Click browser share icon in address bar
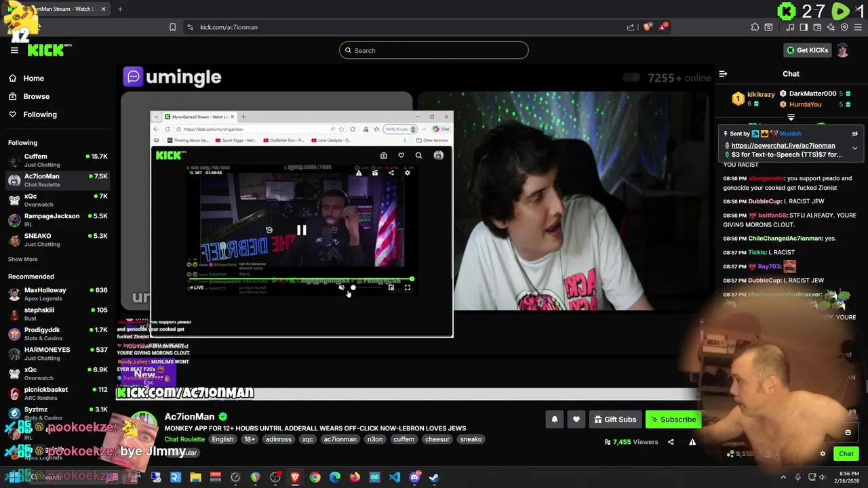The image size is (868, 488). (631, 27)
